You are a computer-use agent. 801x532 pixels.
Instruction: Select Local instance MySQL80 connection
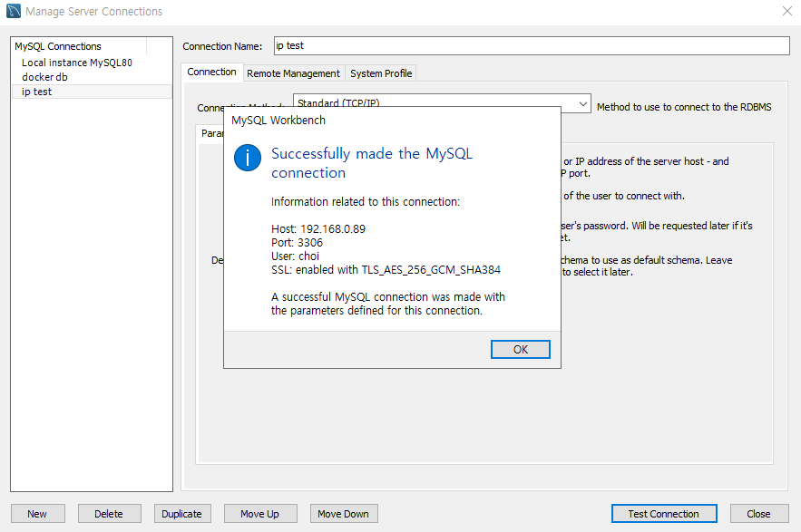pos(76,63)
